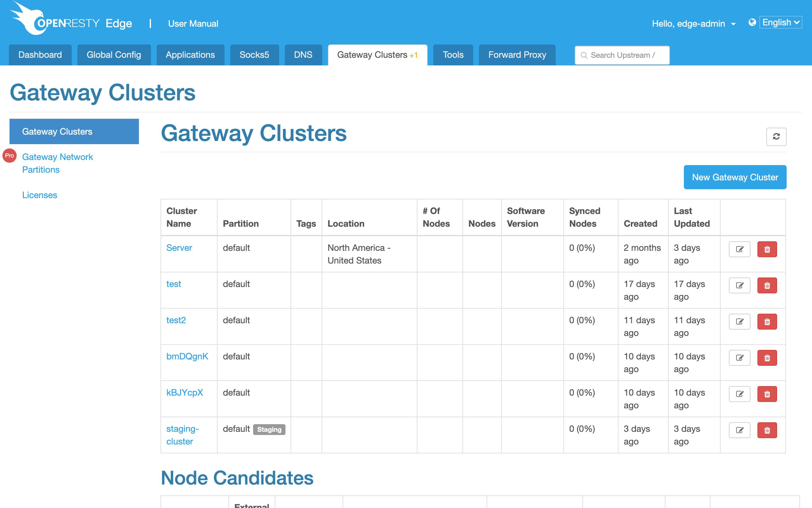The image size is (812, 508).
Task: Edit the bmDQgnK cluster
Action: tap(740, 358)
